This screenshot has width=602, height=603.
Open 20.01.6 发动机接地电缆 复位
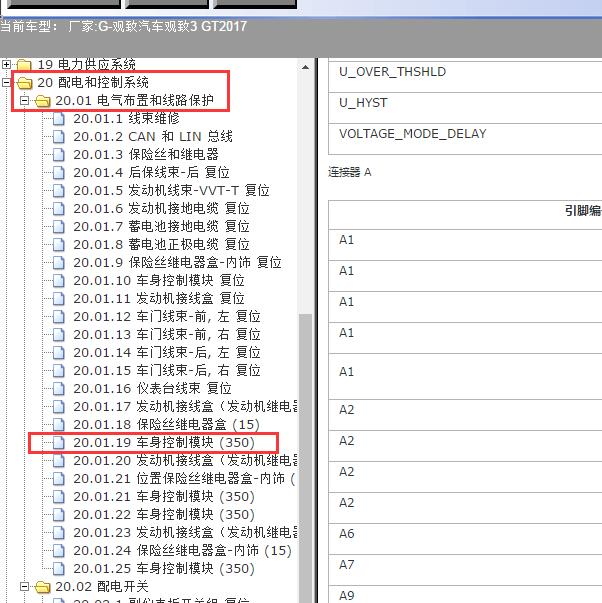tap(162, 208)
